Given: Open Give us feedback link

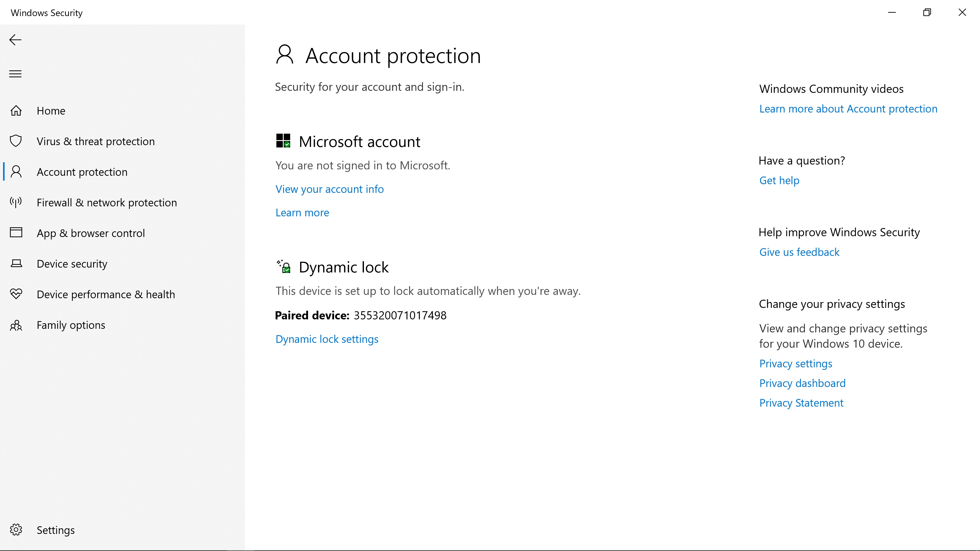Looking at the screenshot, I should point(799,252).
